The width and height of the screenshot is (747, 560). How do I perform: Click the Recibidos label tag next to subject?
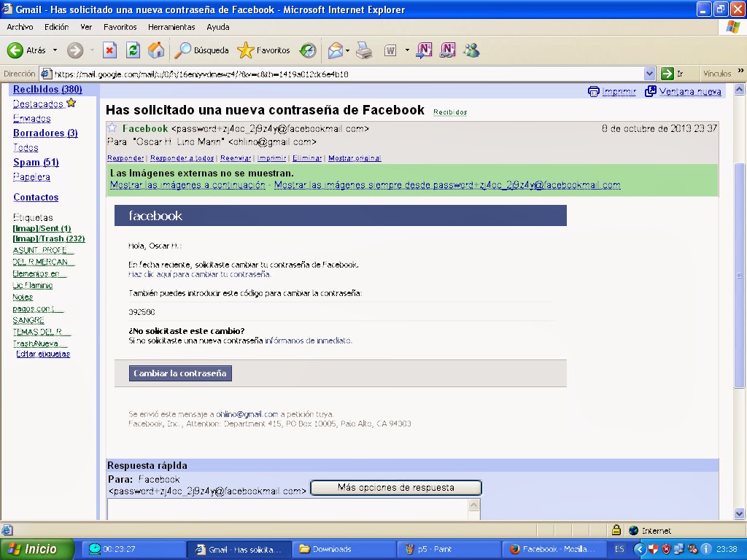coord(450,112)
